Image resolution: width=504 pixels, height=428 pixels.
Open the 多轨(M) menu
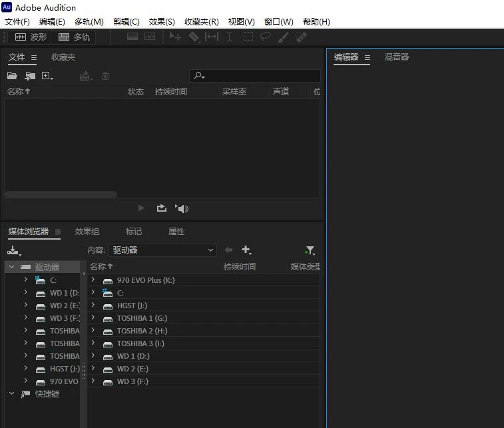(x=89, y=22)
